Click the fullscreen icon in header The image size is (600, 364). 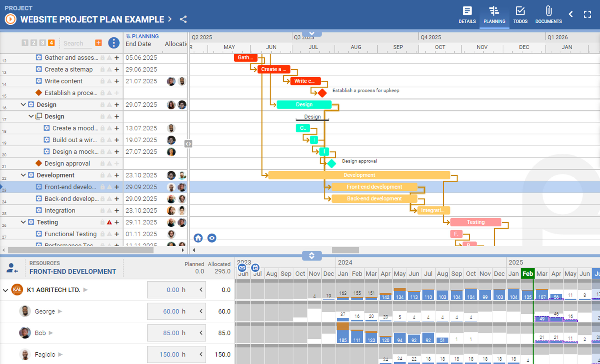(587, 15)
